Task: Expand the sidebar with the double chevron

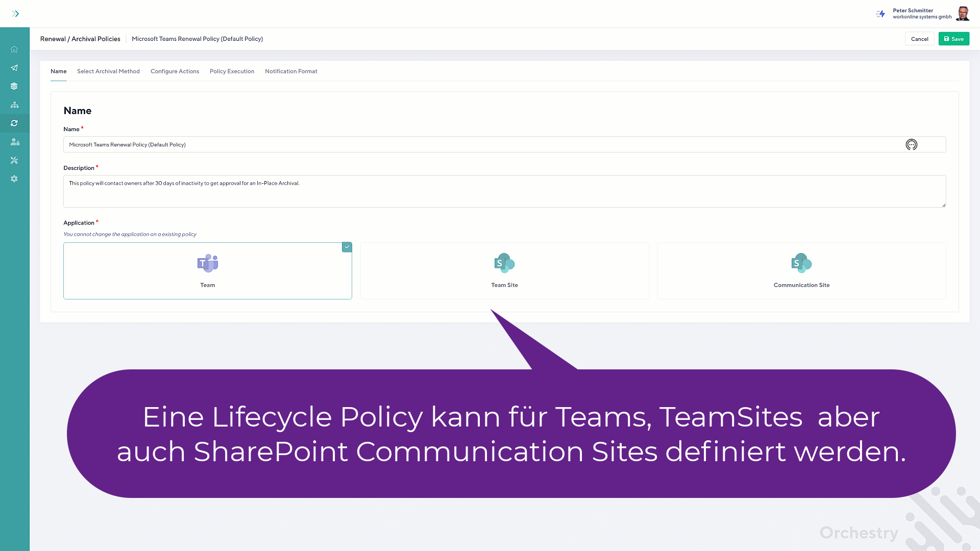Action: click(x=15, y=14)
